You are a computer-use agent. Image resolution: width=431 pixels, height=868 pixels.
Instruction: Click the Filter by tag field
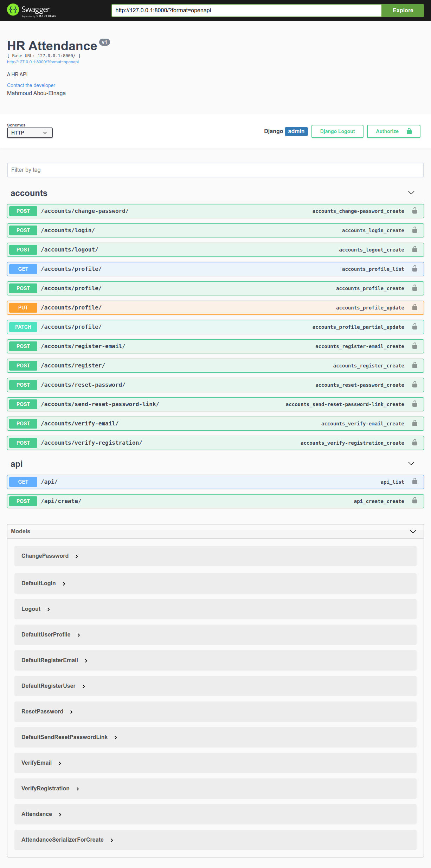(215, 170)
